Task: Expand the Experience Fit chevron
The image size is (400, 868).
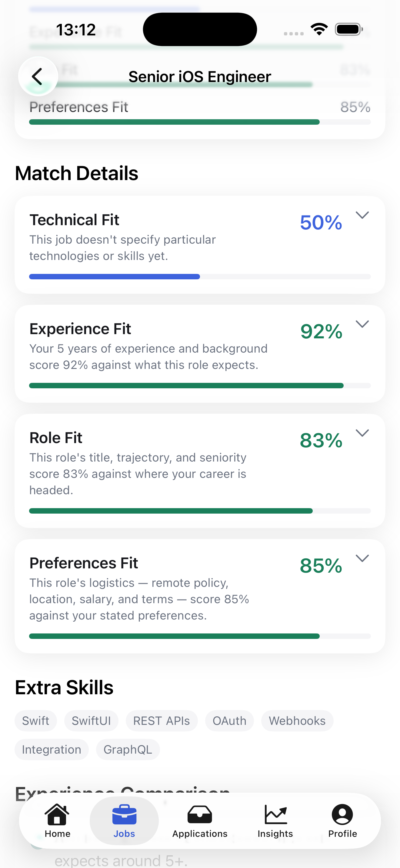Action: coord(362,324)
